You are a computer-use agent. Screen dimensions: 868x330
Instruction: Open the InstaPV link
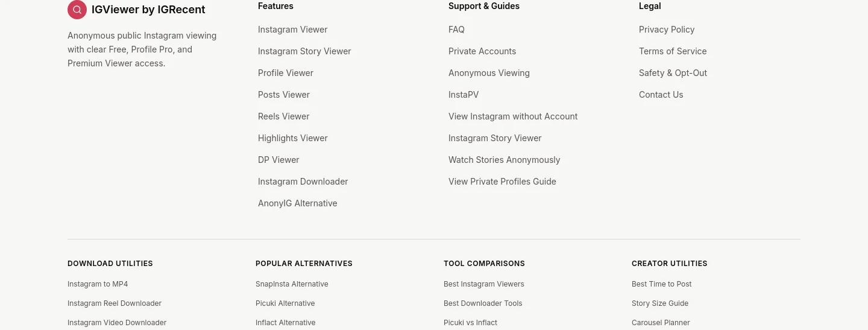coord(464,95)
